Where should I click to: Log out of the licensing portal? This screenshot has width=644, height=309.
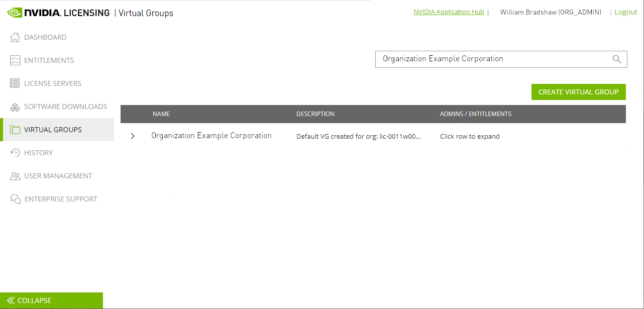626,12
